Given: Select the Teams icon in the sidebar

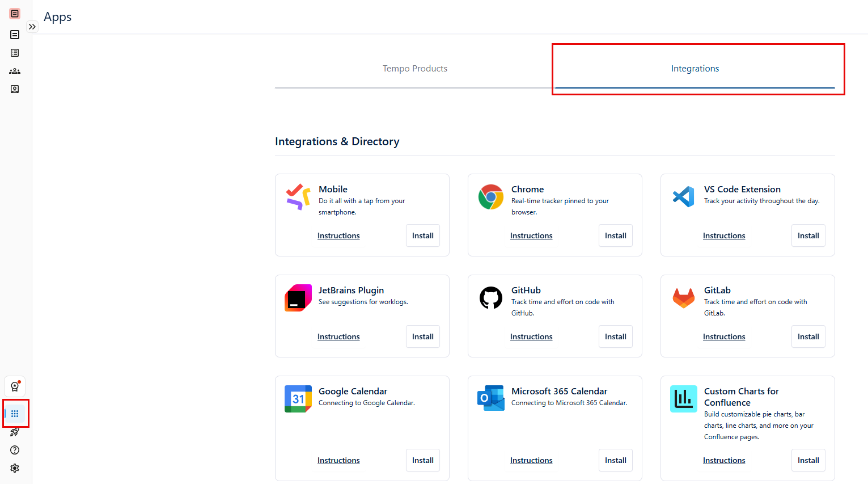Looking at the screenshot, I should click(x=15, y=70).
